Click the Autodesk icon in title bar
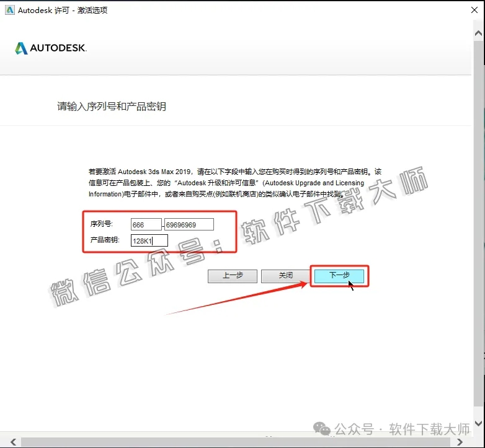 click(x=10, y=10)
